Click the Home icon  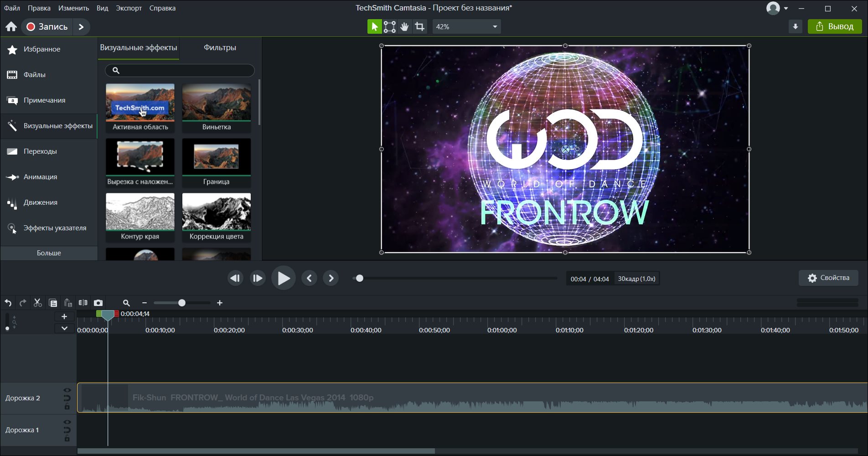[x=11, y=27]
